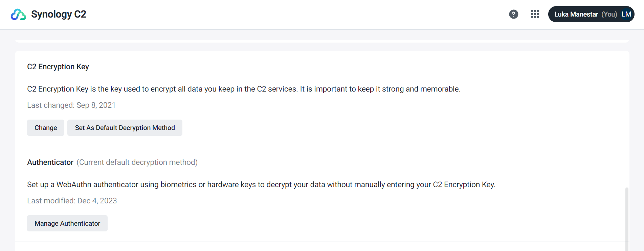The image size is (644, 251).
Task: Click the (You) label in the account pill
Action: point(609,14)
